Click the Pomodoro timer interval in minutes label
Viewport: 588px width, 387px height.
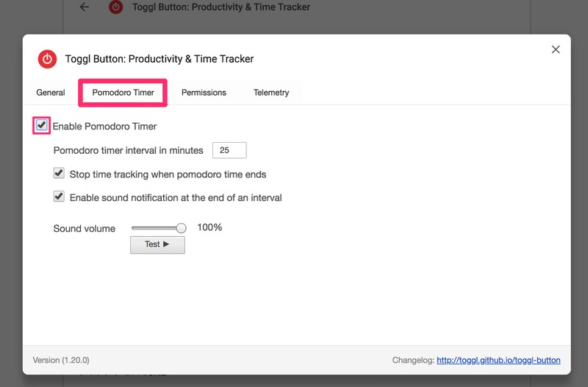[128, 150]
